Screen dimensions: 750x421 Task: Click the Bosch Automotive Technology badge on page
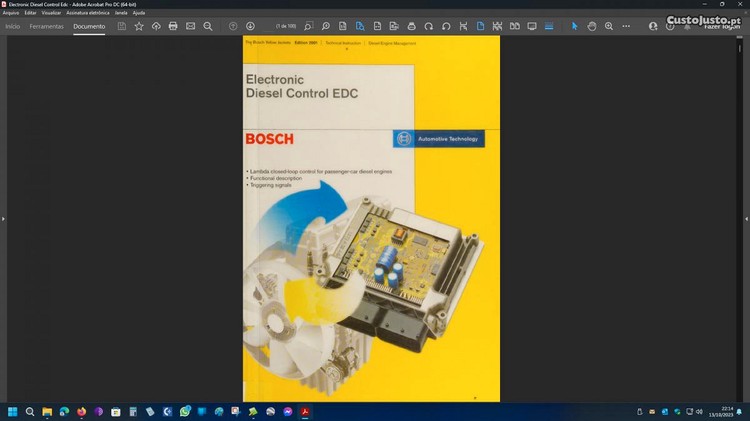click(x=439, y=139)
